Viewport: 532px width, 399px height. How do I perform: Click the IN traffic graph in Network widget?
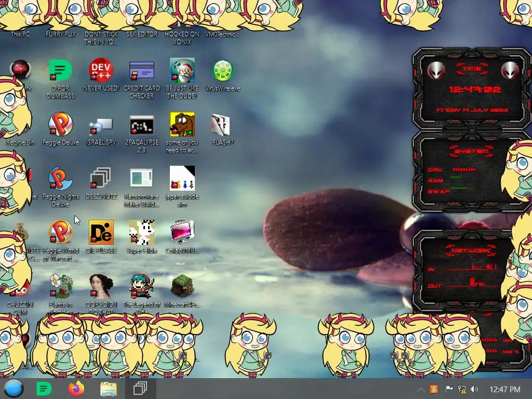click(472, 267)
